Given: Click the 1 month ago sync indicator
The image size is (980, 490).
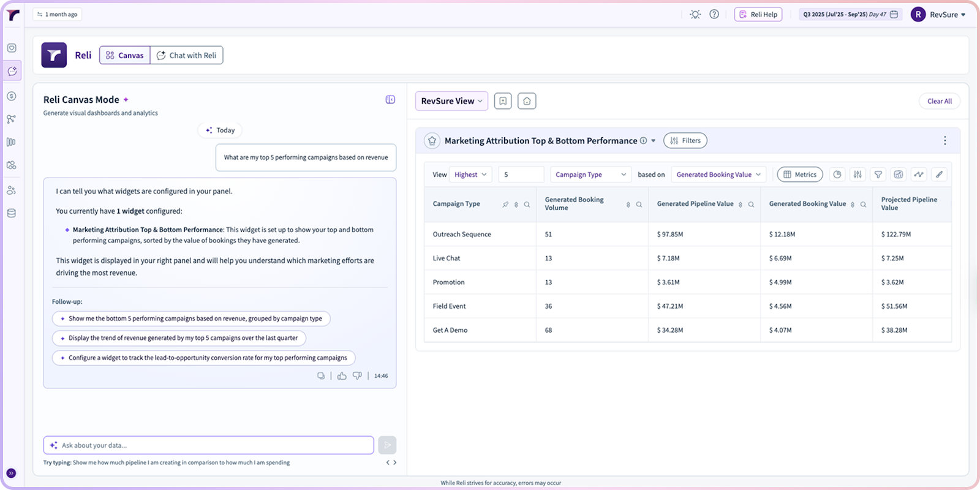Looking at the screenshot, I should [x=57, y=14].
